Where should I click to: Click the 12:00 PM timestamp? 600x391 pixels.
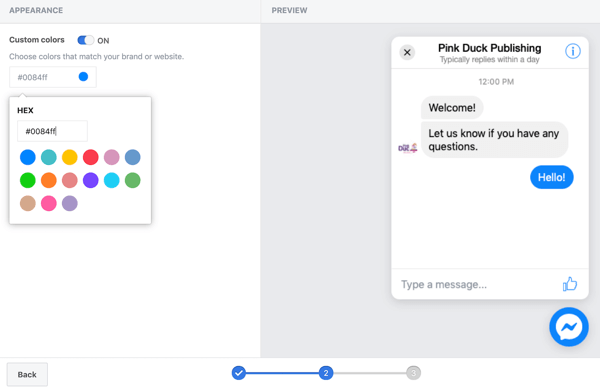point(496,81)
